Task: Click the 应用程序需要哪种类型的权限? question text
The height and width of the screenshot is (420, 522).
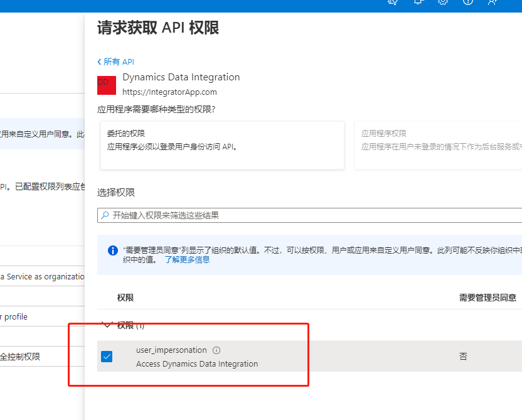Action: 156,109
